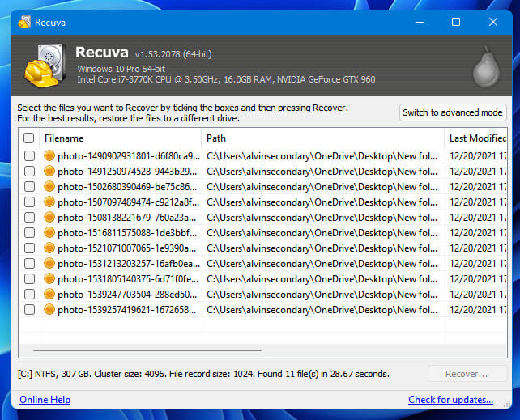Click orange status dot for photo-1516811575088

[49, 232]
